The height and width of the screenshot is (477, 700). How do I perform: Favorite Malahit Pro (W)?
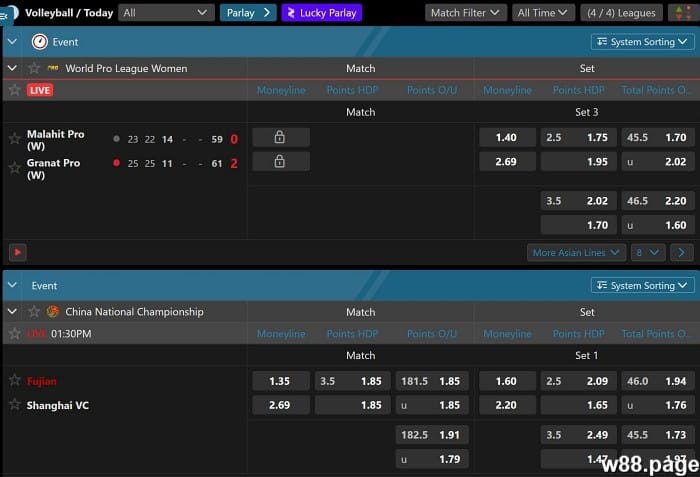tap(15, 138)
